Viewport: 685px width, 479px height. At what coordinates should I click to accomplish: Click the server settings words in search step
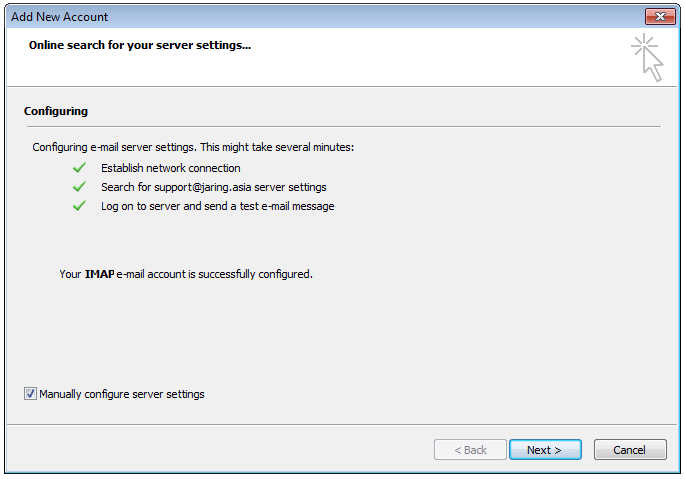pyautogui.click(x=290, y=187)
